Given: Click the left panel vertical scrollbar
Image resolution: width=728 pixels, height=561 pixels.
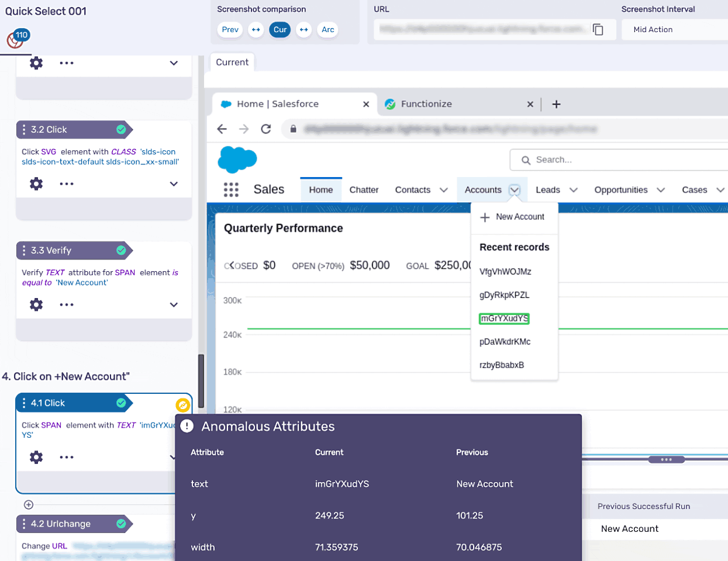Looking at the screenshot, I should coord(201,381).
